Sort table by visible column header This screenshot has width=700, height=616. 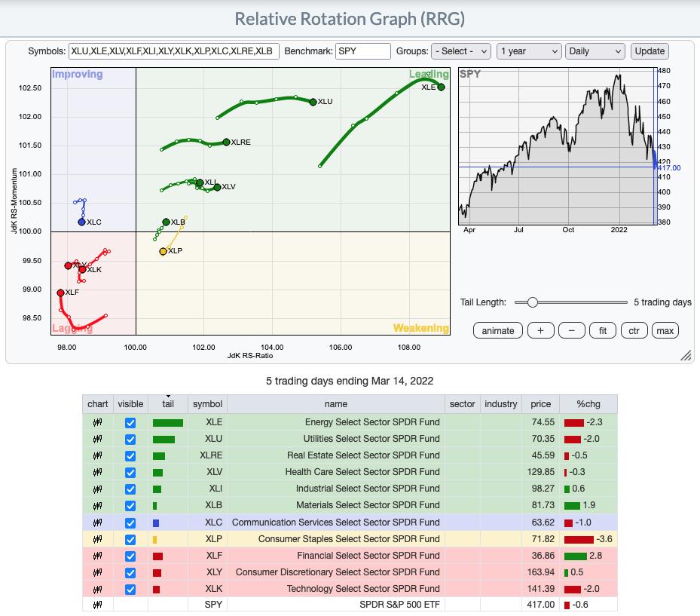point(130,404)
